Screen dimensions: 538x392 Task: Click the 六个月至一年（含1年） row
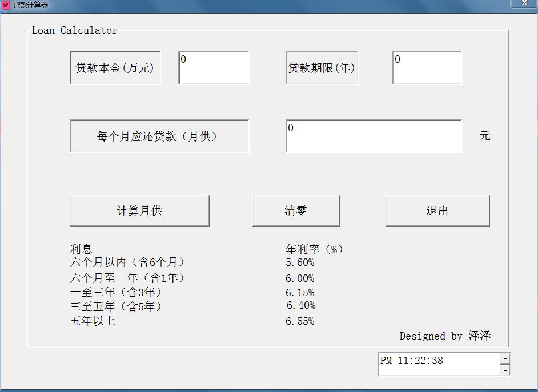pyautogui.click(x=127, y=277)
